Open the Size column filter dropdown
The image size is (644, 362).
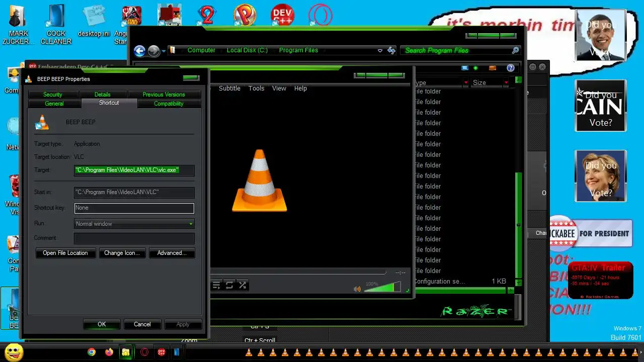[x=505, y=82]
